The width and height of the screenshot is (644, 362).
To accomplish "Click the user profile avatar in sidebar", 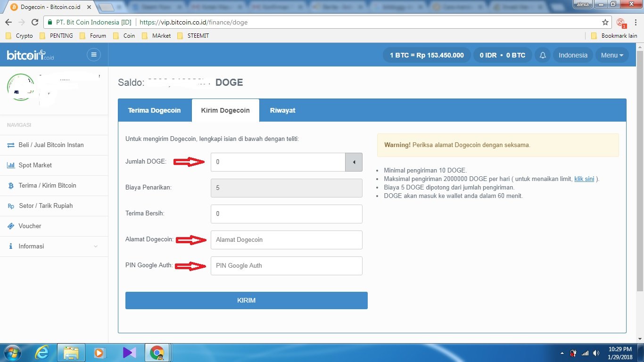I will [x=20, y=87].
